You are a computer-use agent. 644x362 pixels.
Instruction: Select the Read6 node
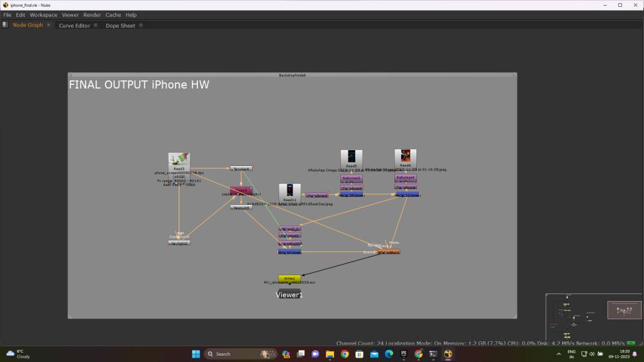coord(406,158)
